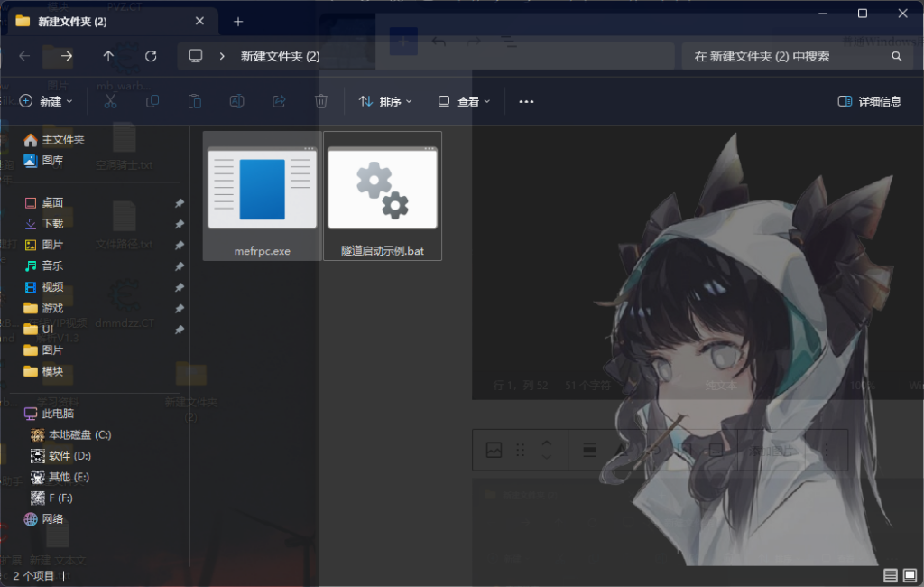Screen dimensions: 924x587
Task: Go up one directory level
Action: point(108,56)
